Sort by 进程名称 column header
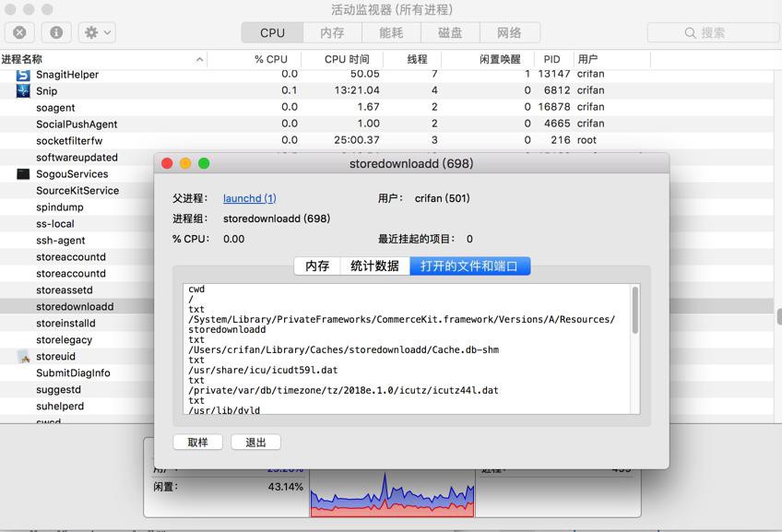Viewport: 782px width, 532px height. point(103,59)
